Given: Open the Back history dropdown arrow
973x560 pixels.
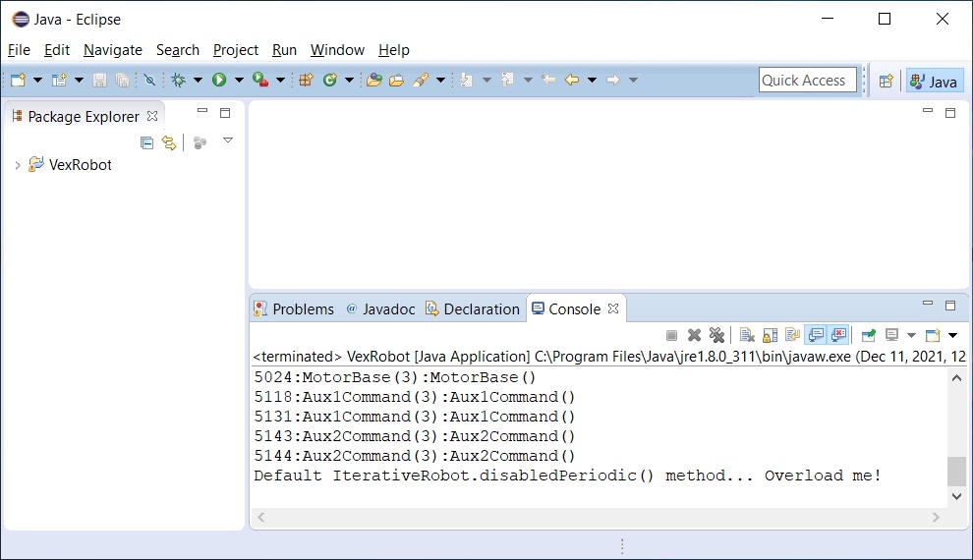Looking at the screenshot, I should click(x=592, y=80).
